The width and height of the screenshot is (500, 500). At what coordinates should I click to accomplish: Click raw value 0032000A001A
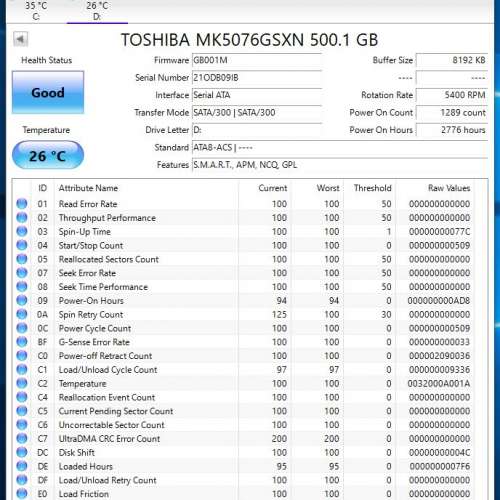(439, 383)
